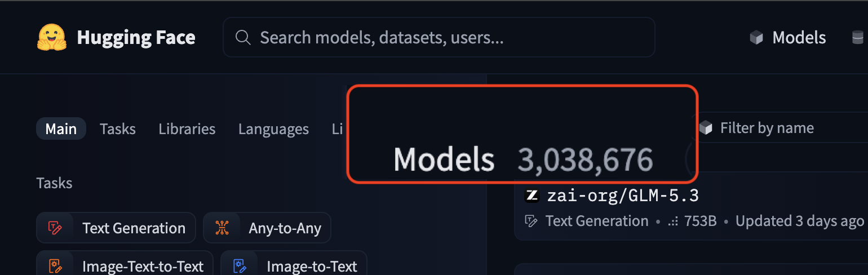Image resolution: width=868 pixels, height=275 pixels.
Task: Click the Any-to-Any task icon
Action: pyautogui.click(x=222, y=228)
